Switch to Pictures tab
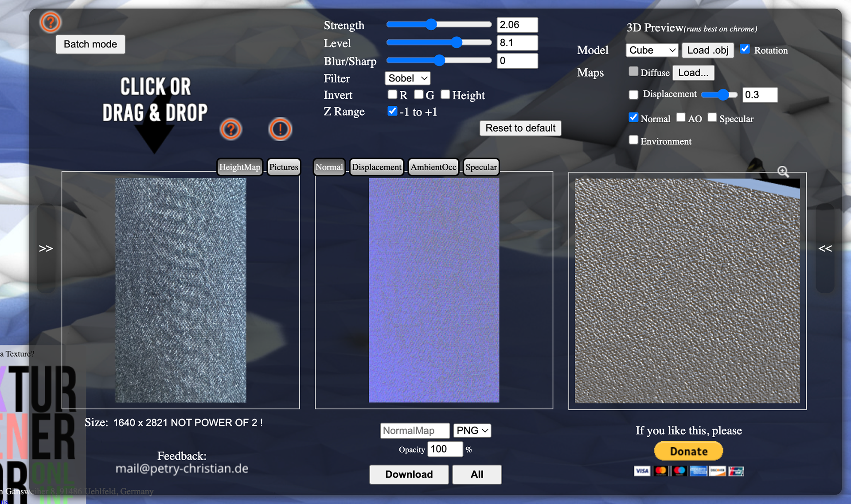Image resolution: width=851 pixels, height=504 pixels. (x=284, y=167)
